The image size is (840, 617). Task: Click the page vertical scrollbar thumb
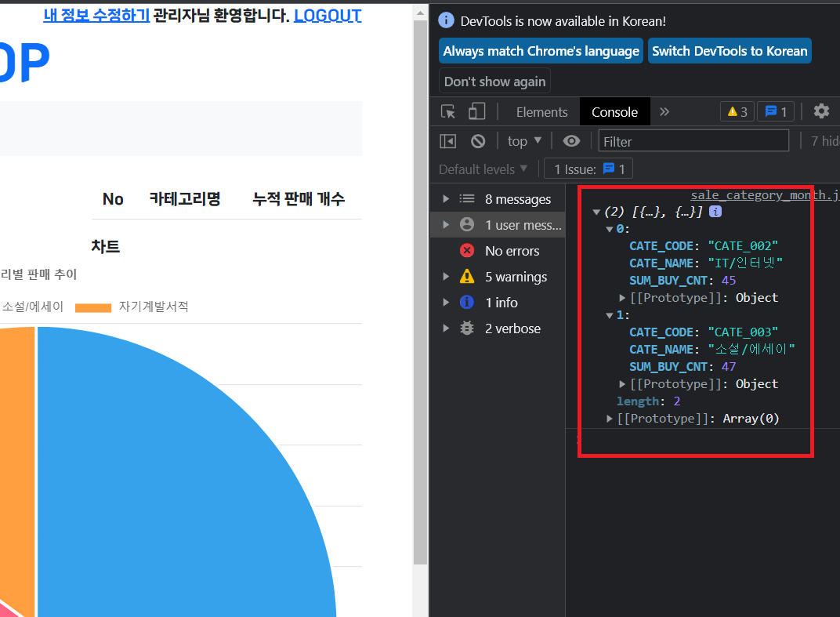pyautogui.click(x=420, y=294)
